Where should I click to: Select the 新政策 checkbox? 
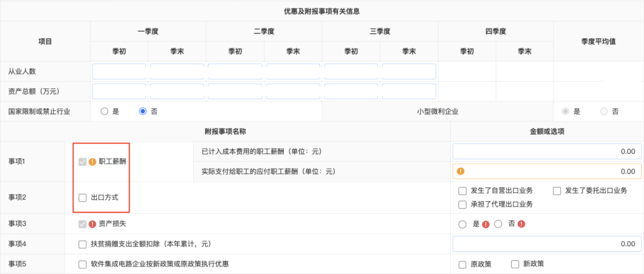coord(515,264)
